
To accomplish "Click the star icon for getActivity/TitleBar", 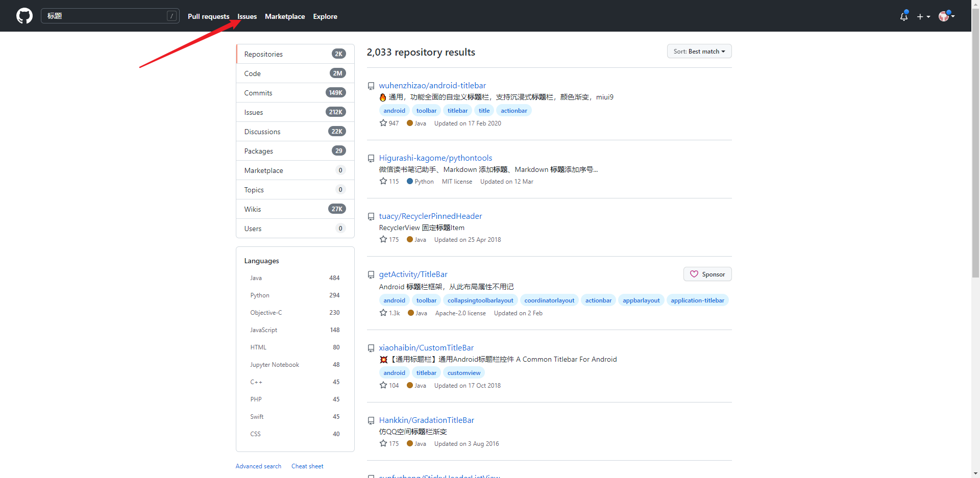I will point(383,313).
